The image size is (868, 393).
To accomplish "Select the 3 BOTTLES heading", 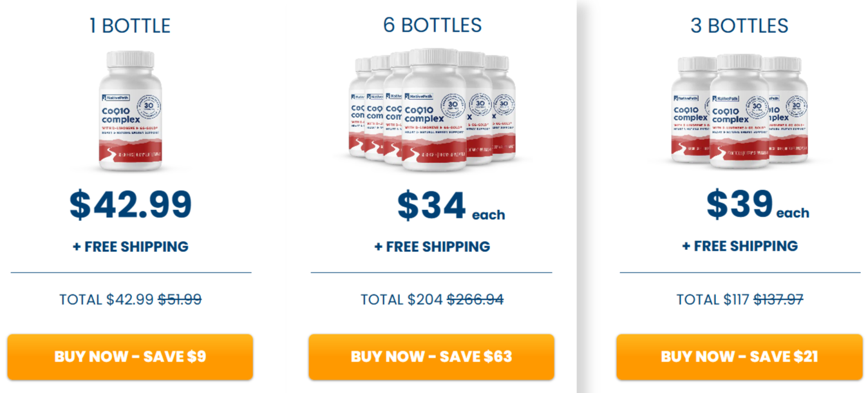I will point(739,26).
